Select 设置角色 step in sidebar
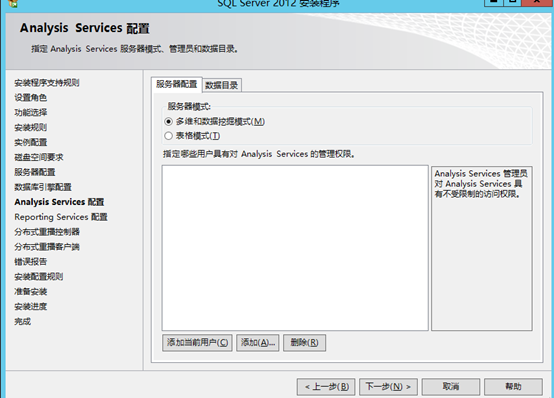This screenshot has width=554, height=398. [30, 98]
